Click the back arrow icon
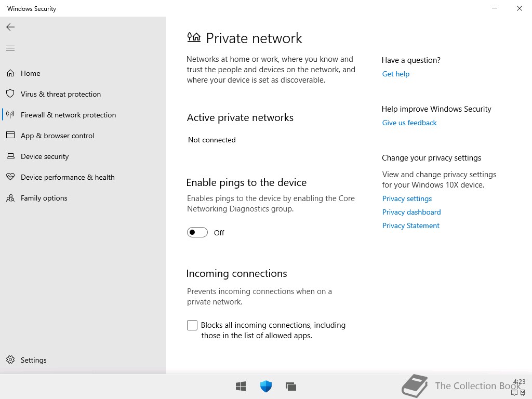Screen dimensions: 532x399 click(10, 27)
